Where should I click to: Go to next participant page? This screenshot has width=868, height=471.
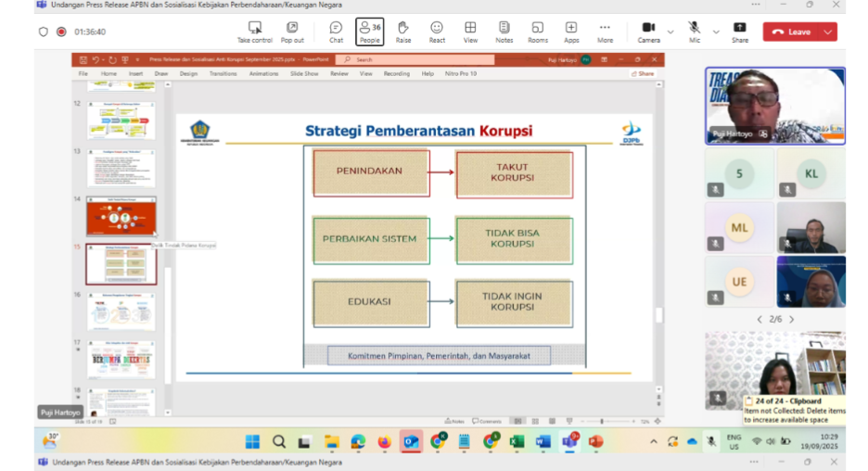tap(791, 319)
